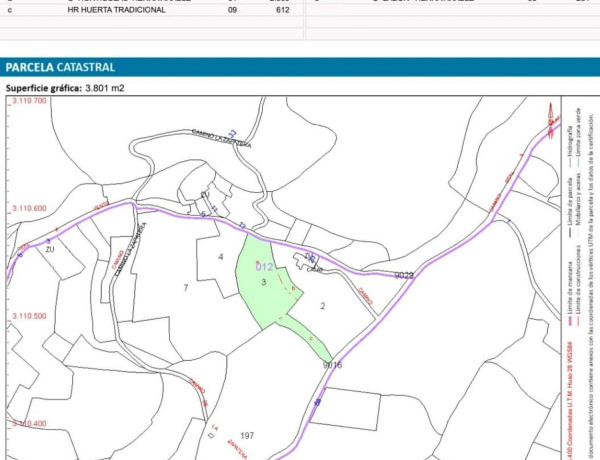Click the PARCELA CATASTRAL header

[61, 67]
